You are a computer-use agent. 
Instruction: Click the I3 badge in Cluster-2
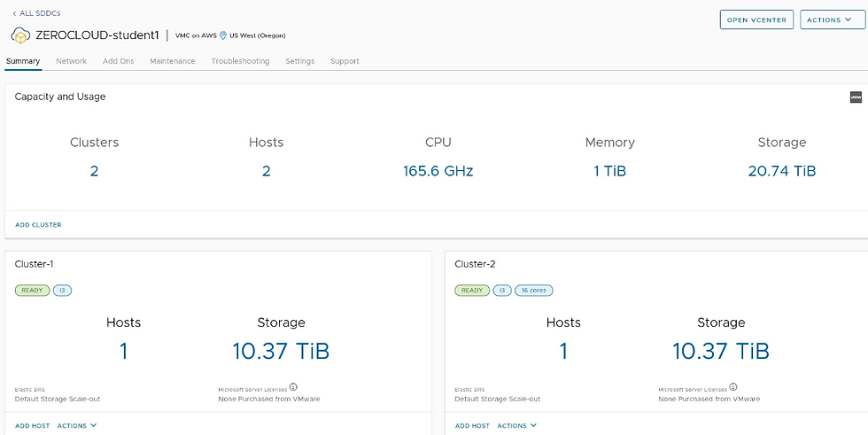pyautogui.click(x=502, y=290)
